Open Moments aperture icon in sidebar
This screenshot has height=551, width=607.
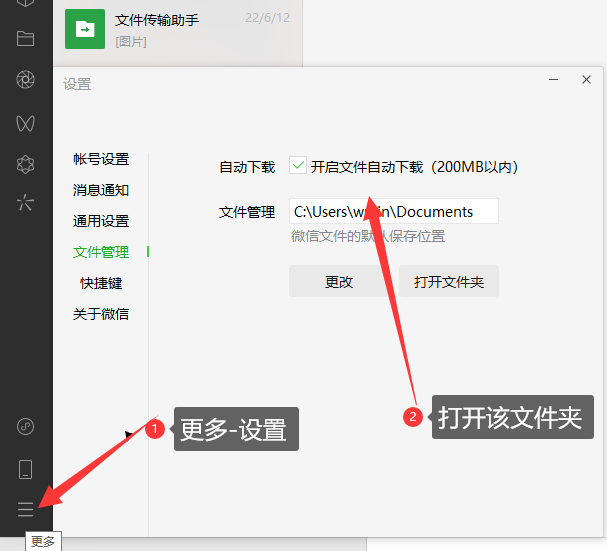pyautogui.click(x=26, y=79)
